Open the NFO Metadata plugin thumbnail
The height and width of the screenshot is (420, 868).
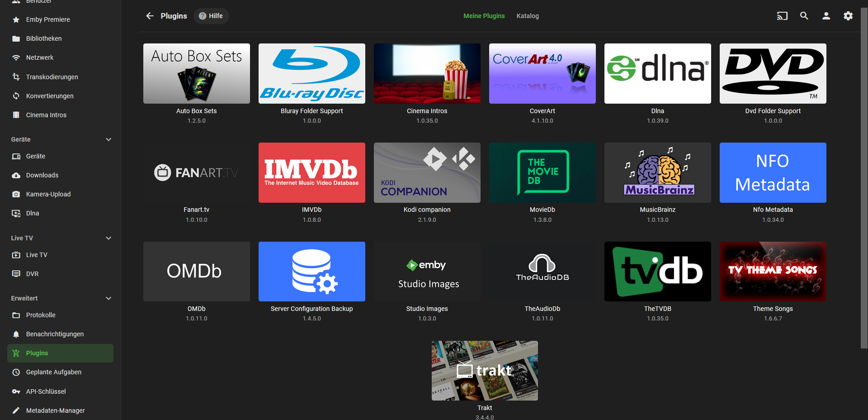[x=773, y=172]
